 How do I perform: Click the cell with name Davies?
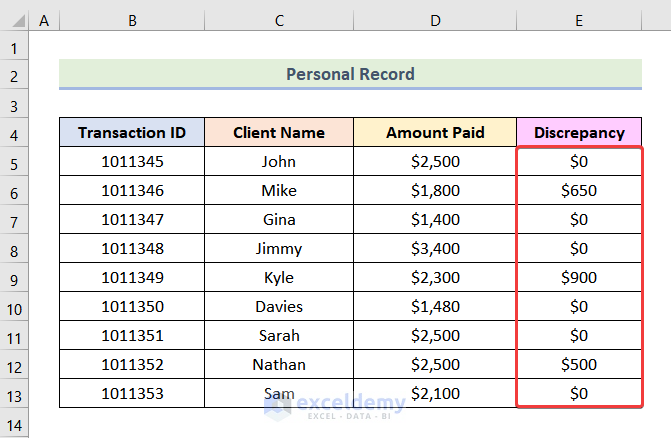(x=279, y=306)
